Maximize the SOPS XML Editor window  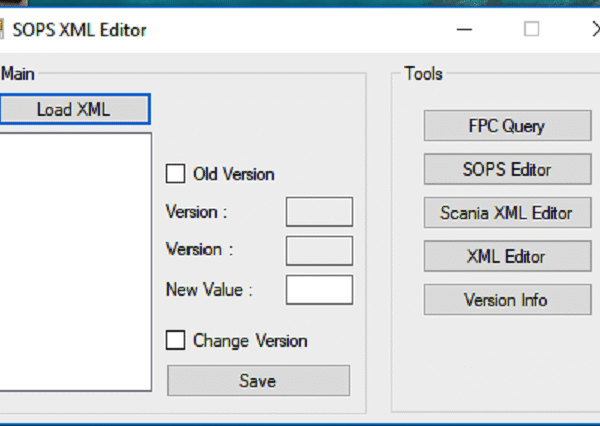click(532, 29)
